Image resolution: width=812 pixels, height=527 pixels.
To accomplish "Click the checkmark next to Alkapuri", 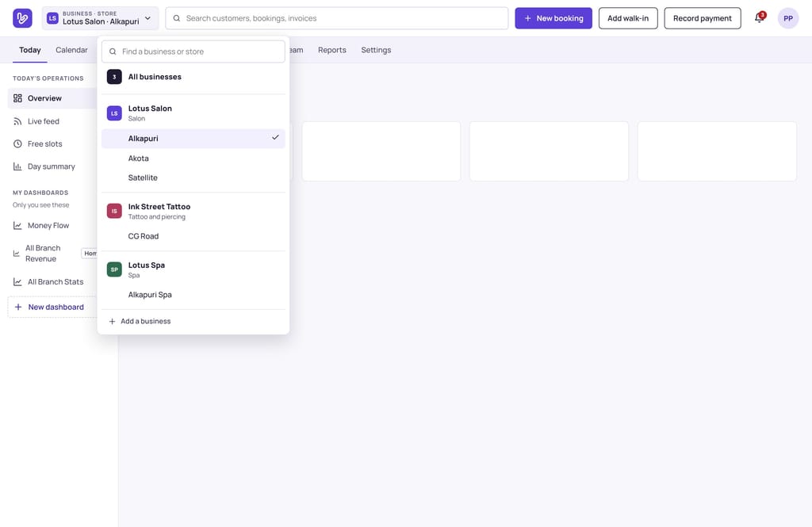I will pyautogui.click(x=275, y=138).
